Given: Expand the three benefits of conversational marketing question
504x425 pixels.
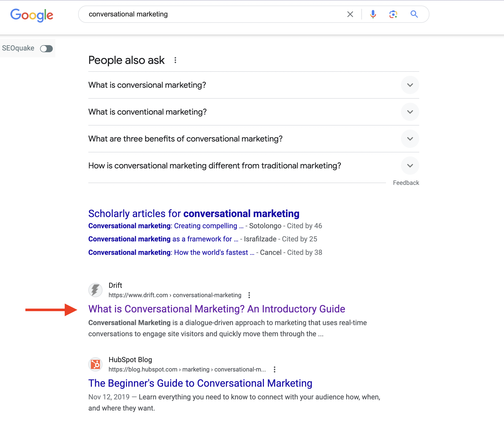Looking at the screenshot, I should click(254, 139).
